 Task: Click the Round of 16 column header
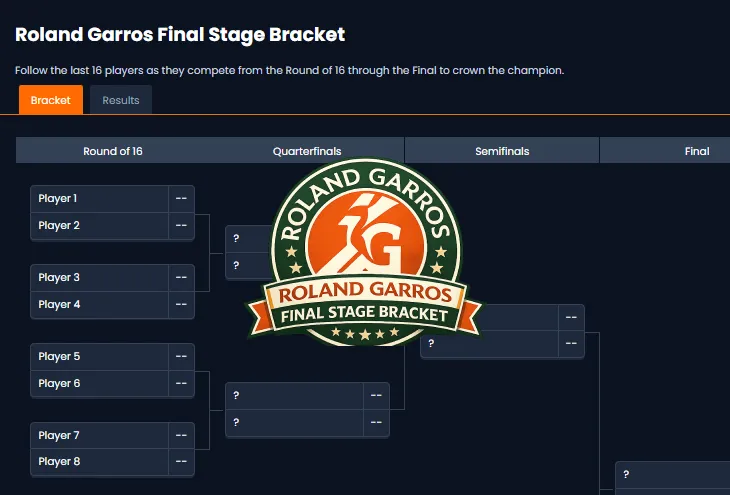(x=113, y=151)
